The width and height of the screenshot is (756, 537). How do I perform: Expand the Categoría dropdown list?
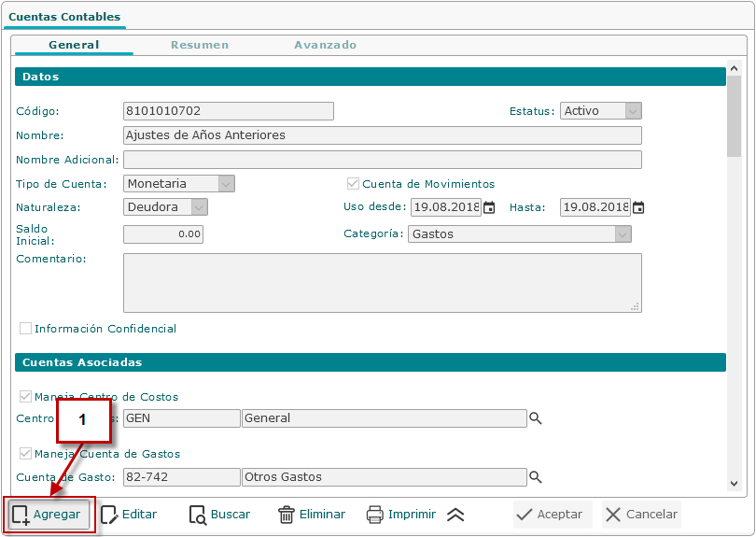(623, 234)
